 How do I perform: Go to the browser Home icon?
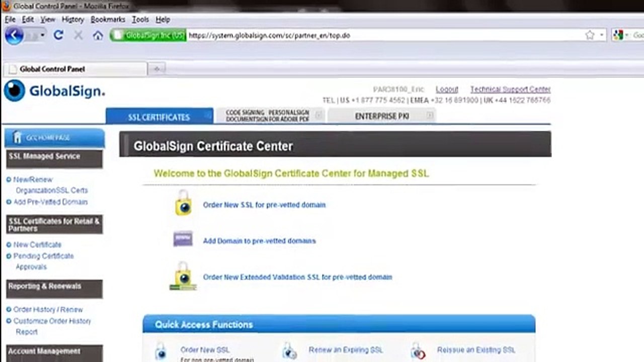click(98, 35)
